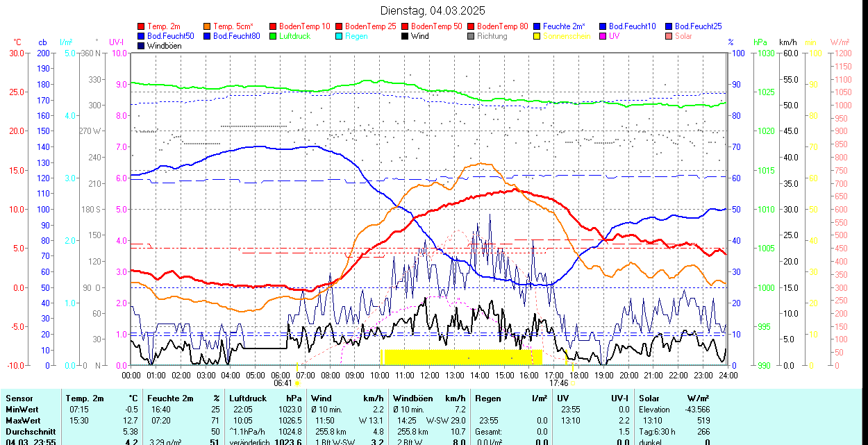Click the minimum pressure value 1023.0
The height and width of the screenshot is (445, 868).
[x=289, y=410]
